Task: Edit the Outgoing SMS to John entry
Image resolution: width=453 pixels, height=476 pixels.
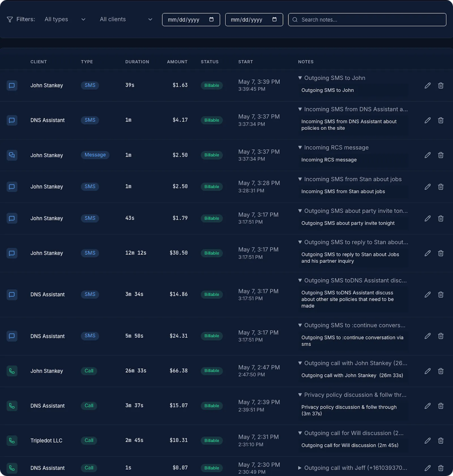Action: [428, 85]
